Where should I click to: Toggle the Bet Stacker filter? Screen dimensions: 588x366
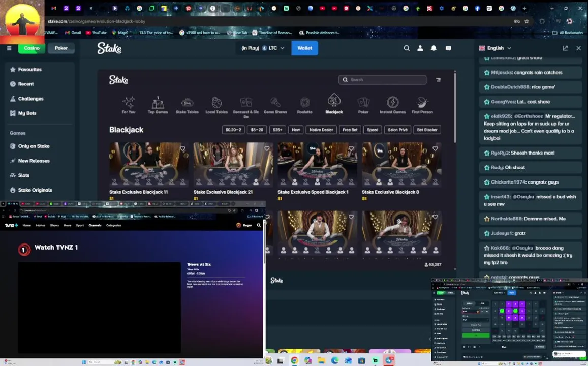pyautogui.click(x=427, y=130)
